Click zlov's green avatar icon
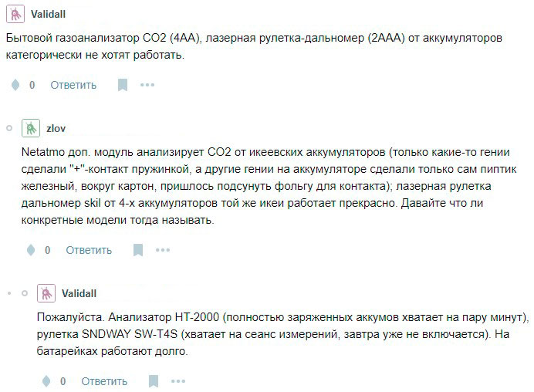The width and height of the screenshot is (534, 392). click(31, 127)
